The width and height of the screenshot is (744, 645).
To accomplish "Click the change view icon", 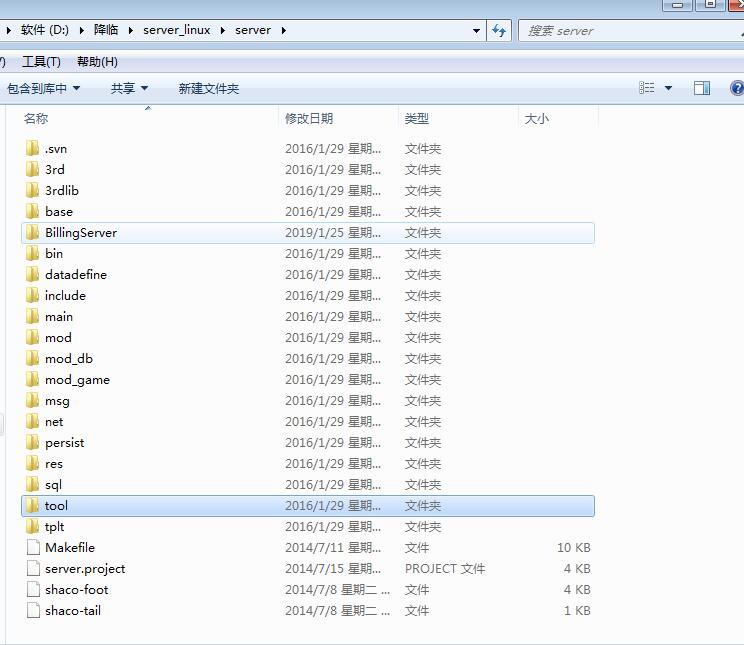I will pyautogui.click(x=647, y=88).
